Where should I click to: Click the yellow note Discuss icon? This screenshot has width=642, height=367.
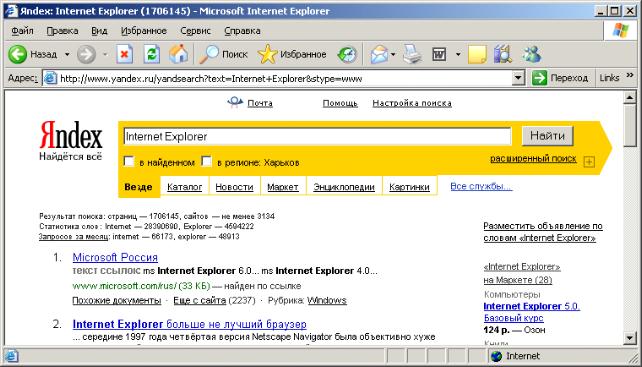477,54
